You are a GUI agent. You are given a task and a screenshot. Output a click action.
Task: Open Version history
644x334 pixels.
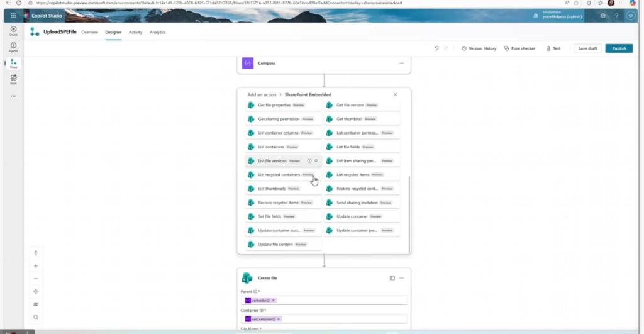pyautogui.click(x=479, y=48)
